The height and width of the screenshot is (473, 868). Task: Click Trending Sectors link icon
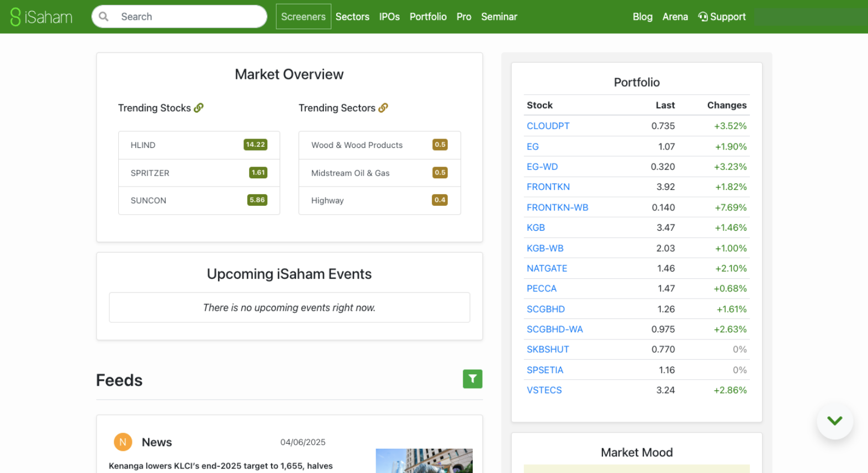[383, 108]
